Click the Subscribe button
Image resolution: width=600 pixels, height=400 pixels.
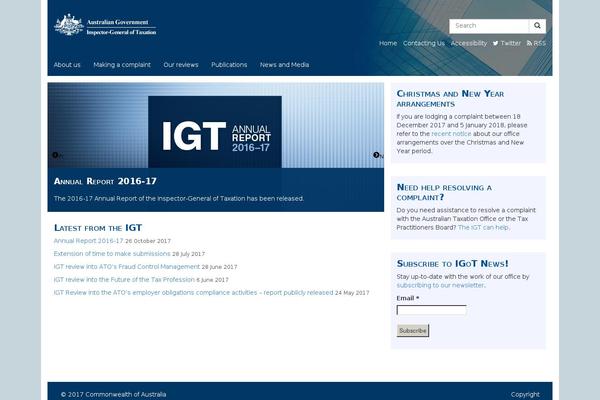[413, 331]
